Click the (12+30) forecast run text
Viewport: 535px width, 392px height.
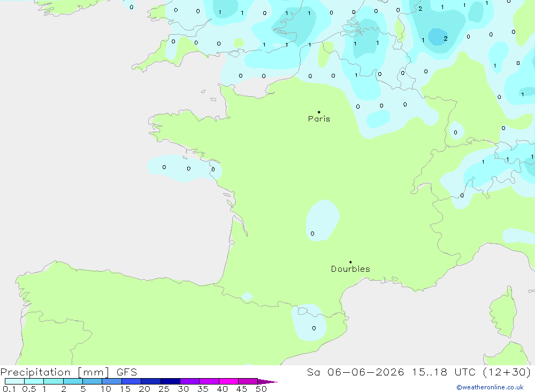507,372
